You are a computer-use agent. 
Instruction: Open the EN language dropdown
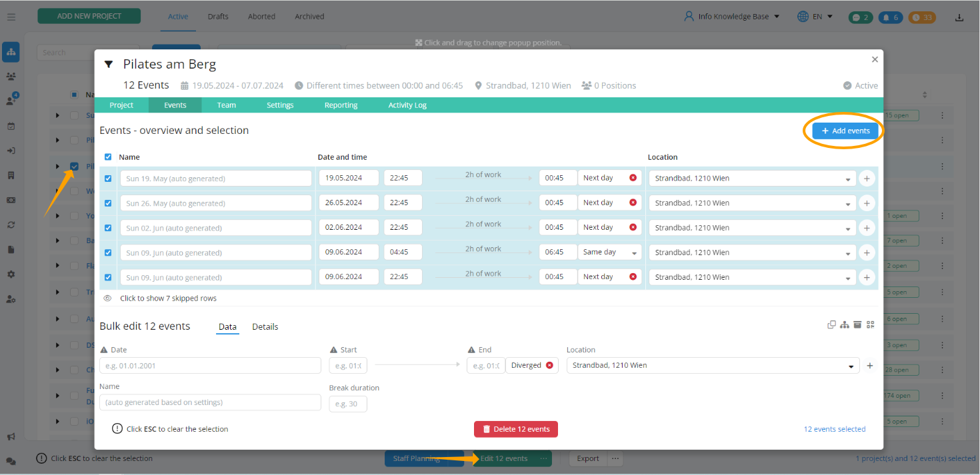[x=815, y=17]
